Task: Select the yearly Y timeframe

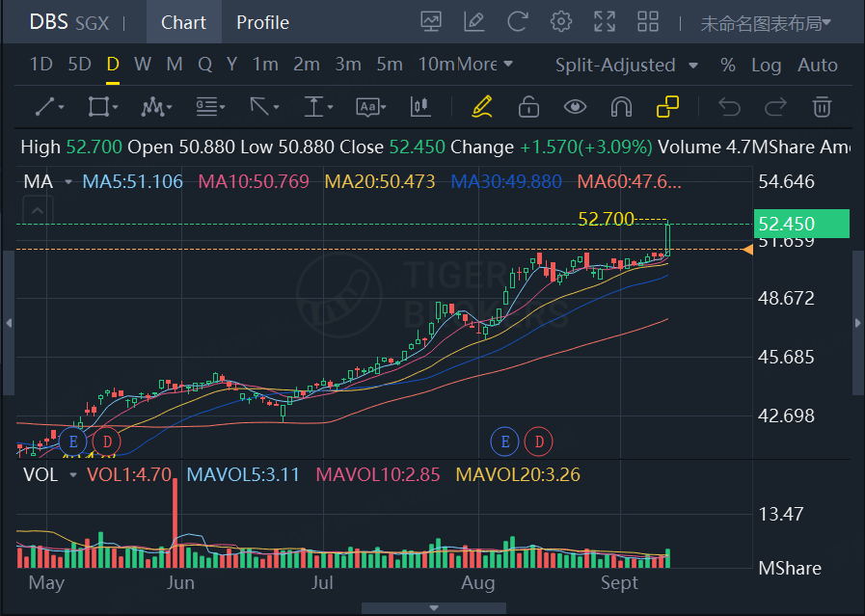Action: [x=231, y=65]
